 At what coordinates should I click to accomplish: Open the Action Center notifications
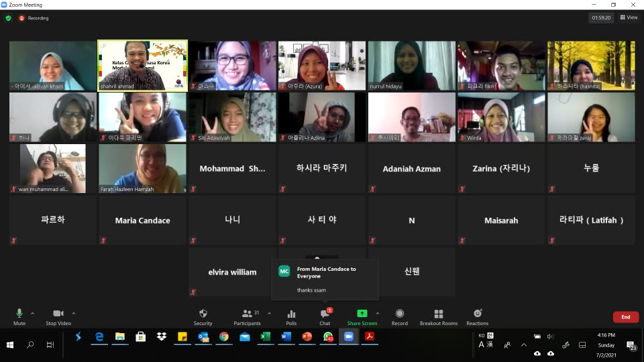point(631,346)
